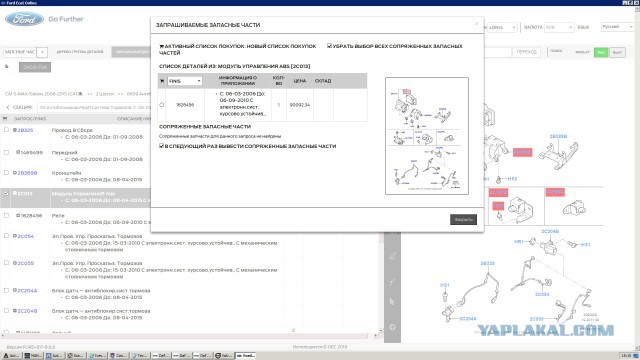The width and height of the screenshot is (640, 360).
Task: Check the box for part 2B325
Action: 6,130
